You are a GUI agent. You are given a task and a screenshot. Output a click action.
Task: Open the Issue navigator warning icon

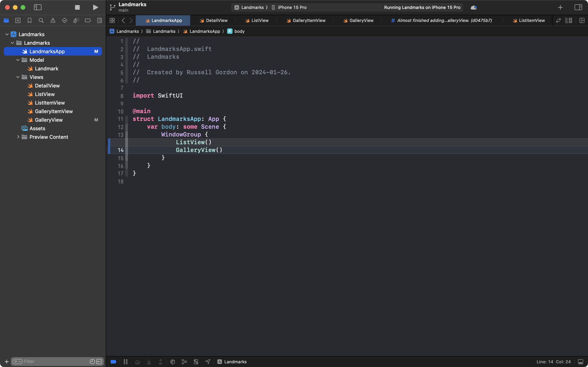pyautogui.click(x=53, y=20)
